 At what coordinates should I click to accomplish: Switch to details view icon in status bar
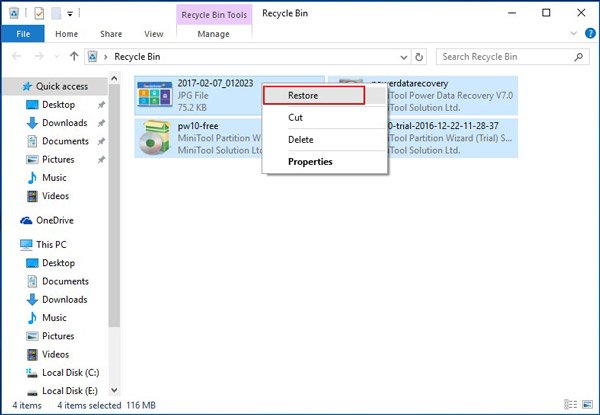[571, 404]
